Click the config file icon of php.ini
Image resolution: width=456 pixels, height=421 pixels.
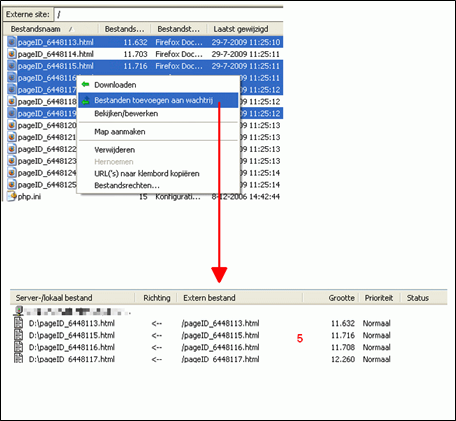[x=12, y=196]
